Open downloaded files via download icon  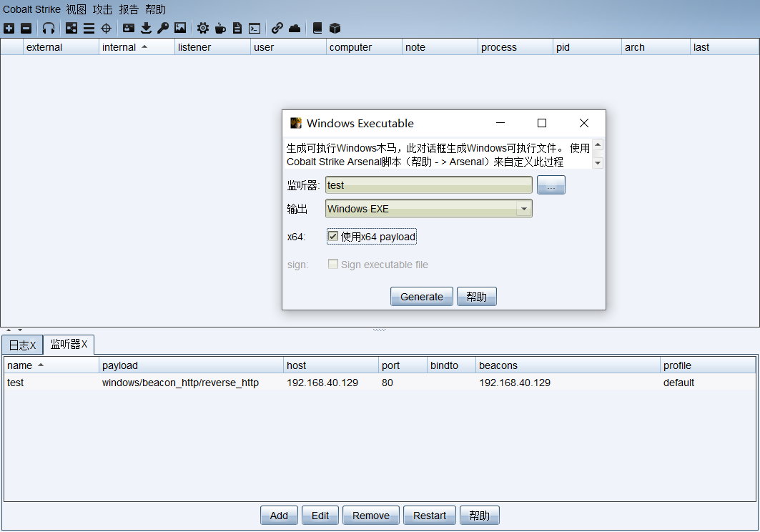146,28
